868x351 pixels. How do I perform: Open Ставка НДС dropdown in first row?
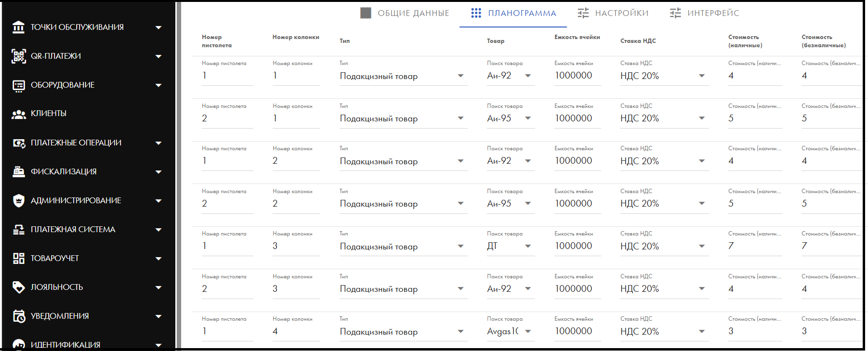(x=664, y=76)
